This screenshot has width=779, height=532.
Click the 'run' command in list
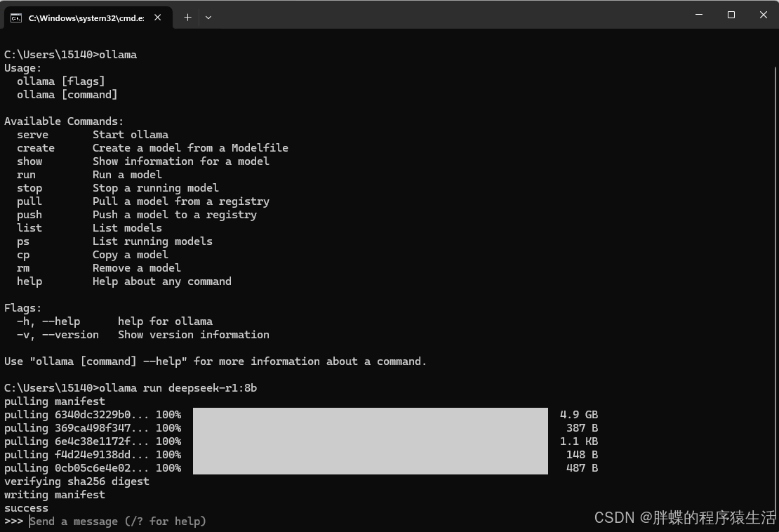coord(27,175)
